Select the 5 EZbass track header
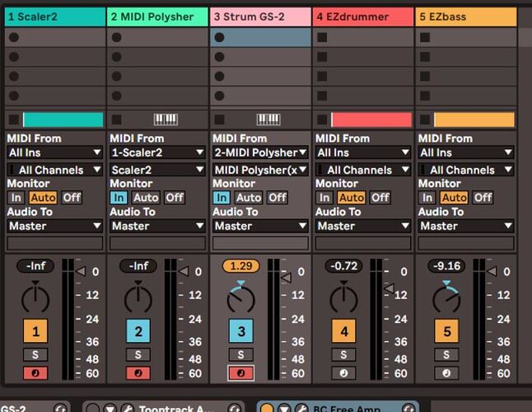Image resolution: width=532 pixels, height=412 pixels. pos(466,17)
